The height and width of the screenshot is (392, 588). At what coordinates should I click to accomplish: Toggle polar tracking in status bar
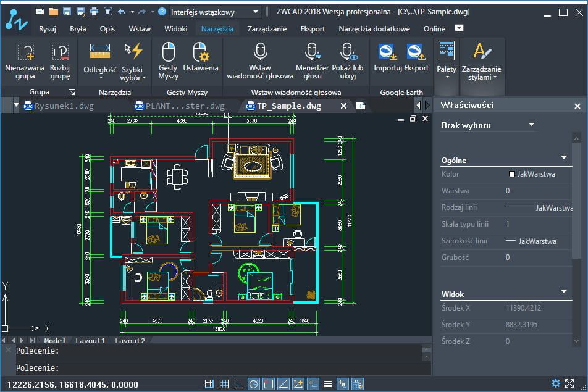pyautogui.click(x=254, y=384)
